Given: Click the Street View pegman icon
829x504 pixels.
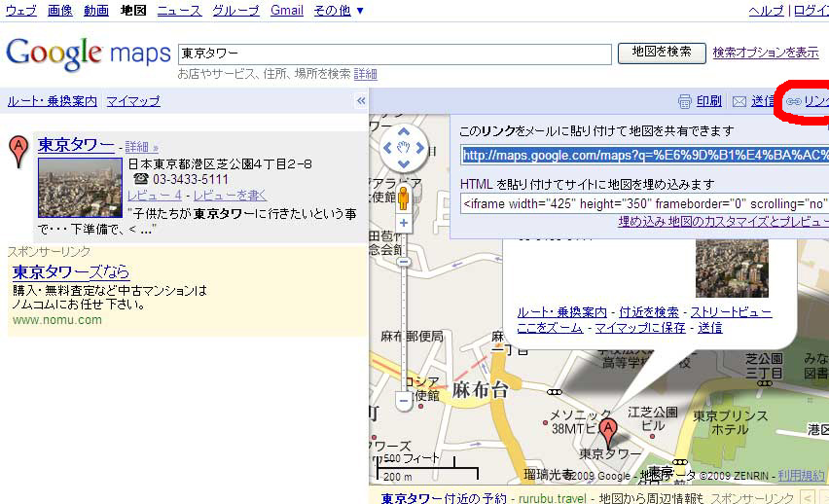Looking at the screenshot, I should coord(404,198).
